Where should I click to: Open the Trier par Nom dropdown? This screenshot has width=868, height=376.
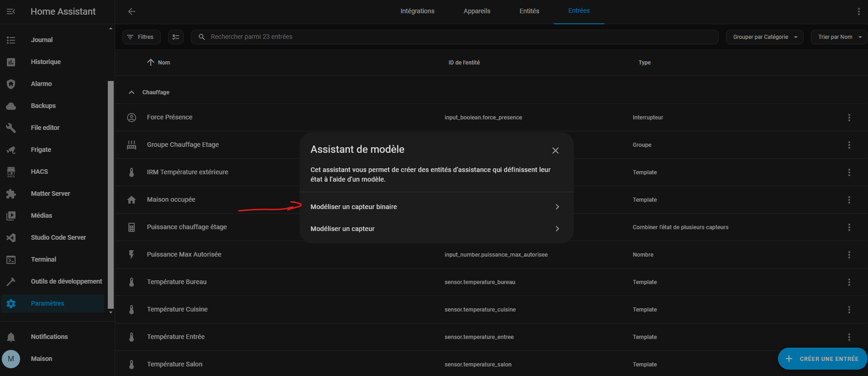coord(839,37)
